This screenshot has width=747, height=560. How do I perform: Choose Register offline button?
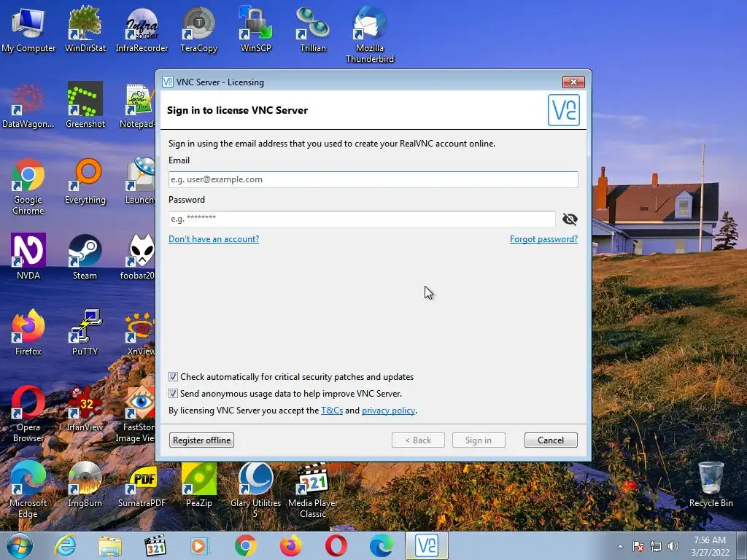[x=201, y=440]
